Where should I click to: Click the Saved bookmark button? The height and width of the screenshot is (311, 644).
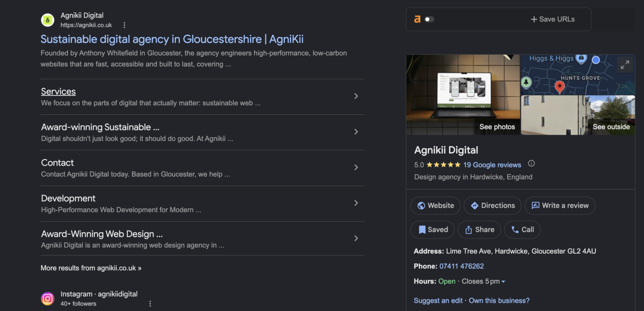(433, 230)
